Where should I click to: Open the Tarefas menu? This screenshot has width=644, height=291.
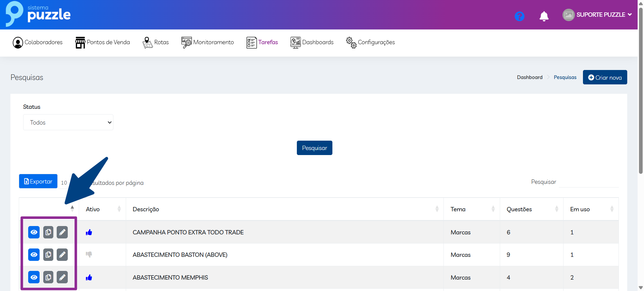[x=262, y=43]
